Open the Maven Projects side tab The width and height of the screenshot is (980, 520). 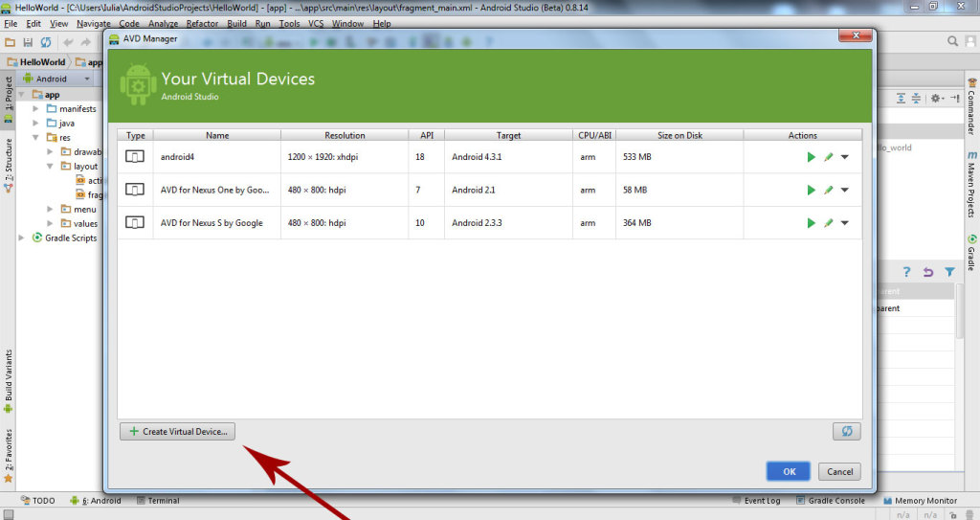tap(972, 183)
